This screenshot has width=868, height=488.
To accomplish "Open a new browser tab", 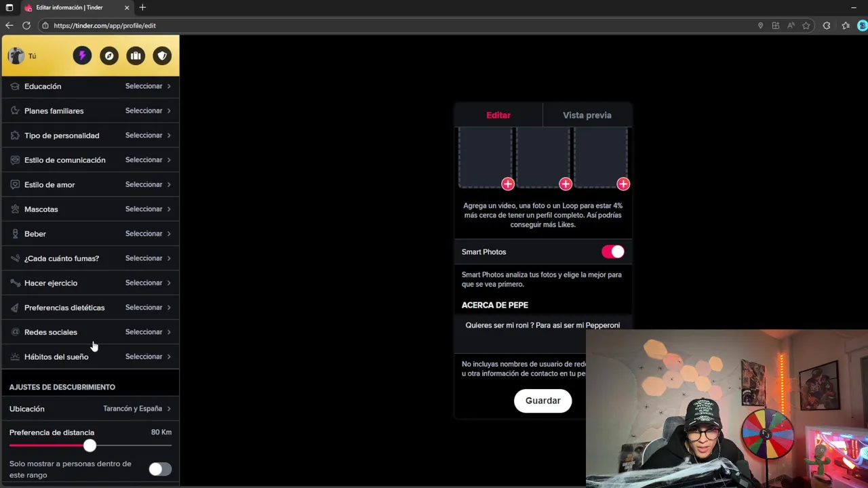I will pyautogui.click(x=142, y=7).
